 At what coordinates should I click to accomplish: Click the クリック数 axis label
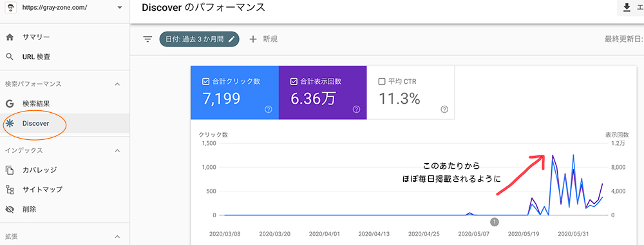pos(213,135)
